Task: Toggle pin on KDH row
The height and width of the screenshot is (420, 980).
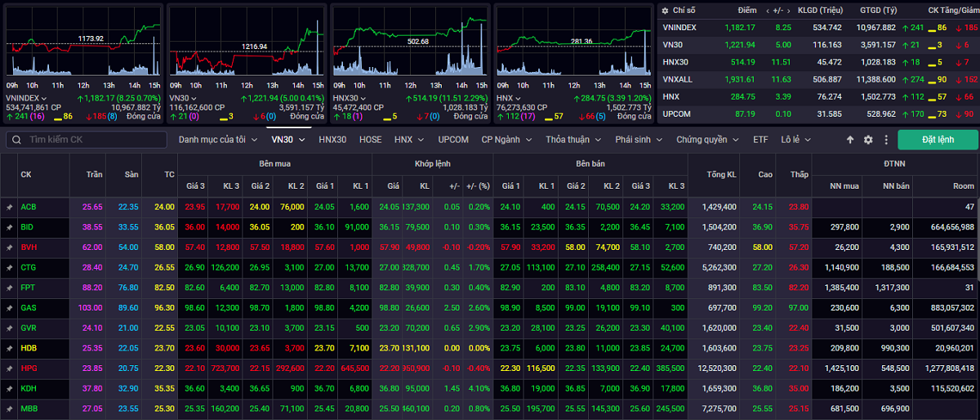Action: tap(9, 388)
